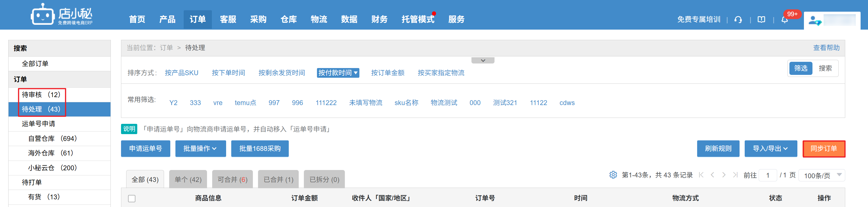Switch to 筛选 filter mode toggle

click(x=801, y=68)
